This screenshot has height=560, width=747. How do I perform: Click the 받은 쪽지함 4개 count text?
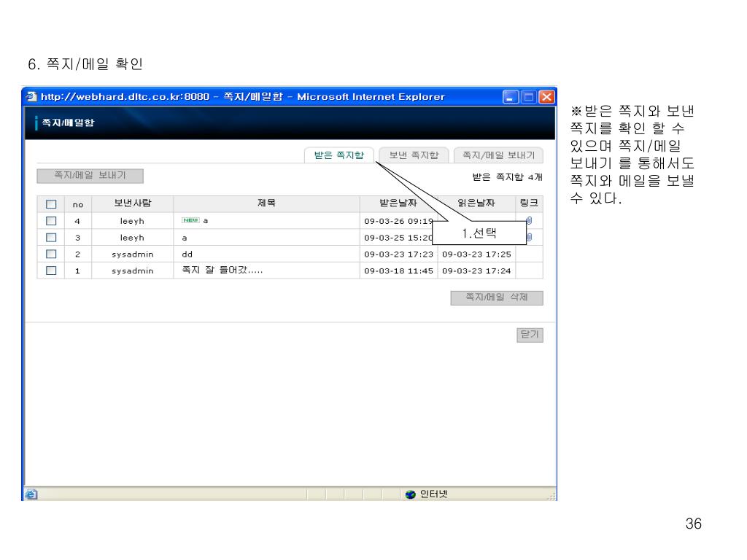507,177
